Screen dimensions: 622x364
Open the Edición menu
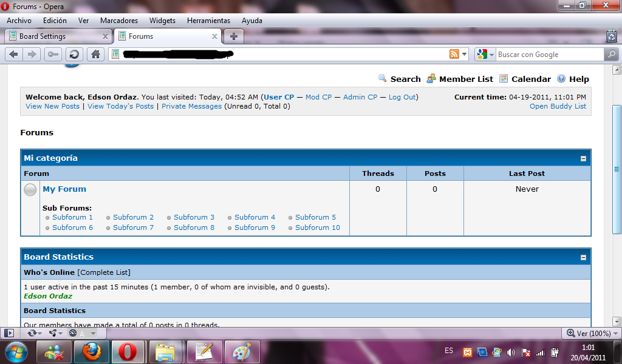pyautogui.click(x=55, y=21)
